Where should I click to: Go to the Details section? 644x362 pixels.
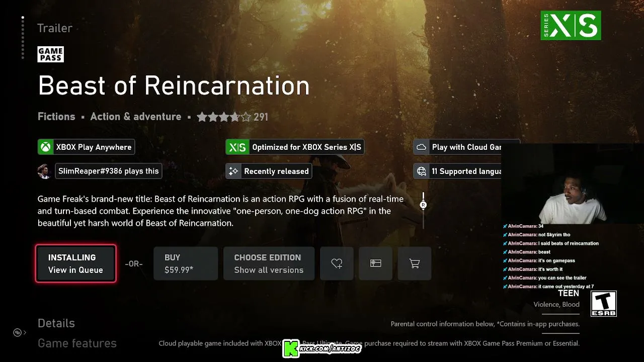[x=56, y=323]
